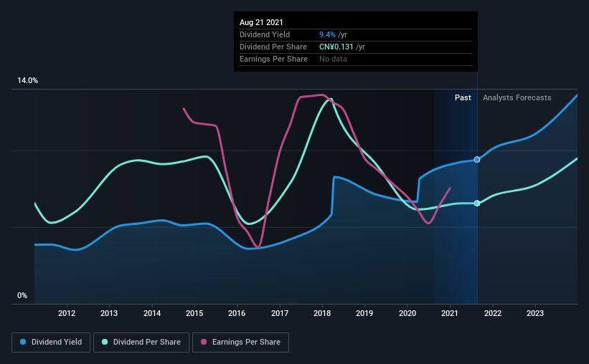Click the 2016 x-axis label
Viewport: 589px width, 364px height.
[x=237, y=313]
